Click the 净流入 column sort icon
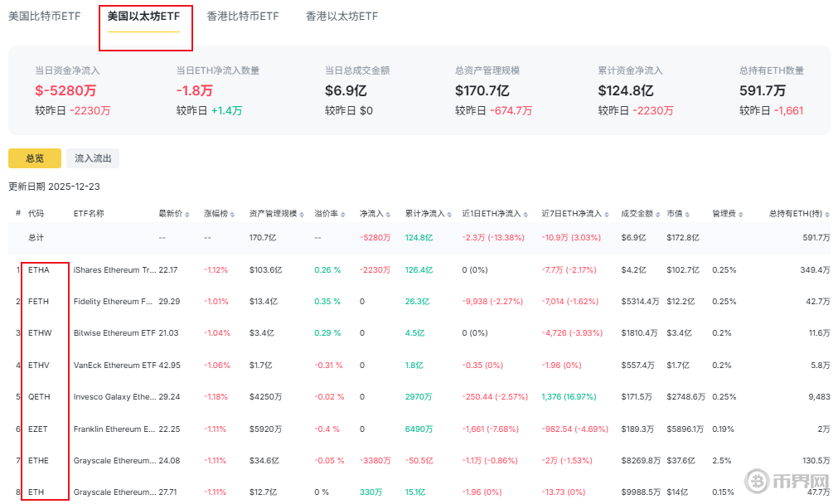Screen dimensions: 838x504 click(x=388, y=214)
